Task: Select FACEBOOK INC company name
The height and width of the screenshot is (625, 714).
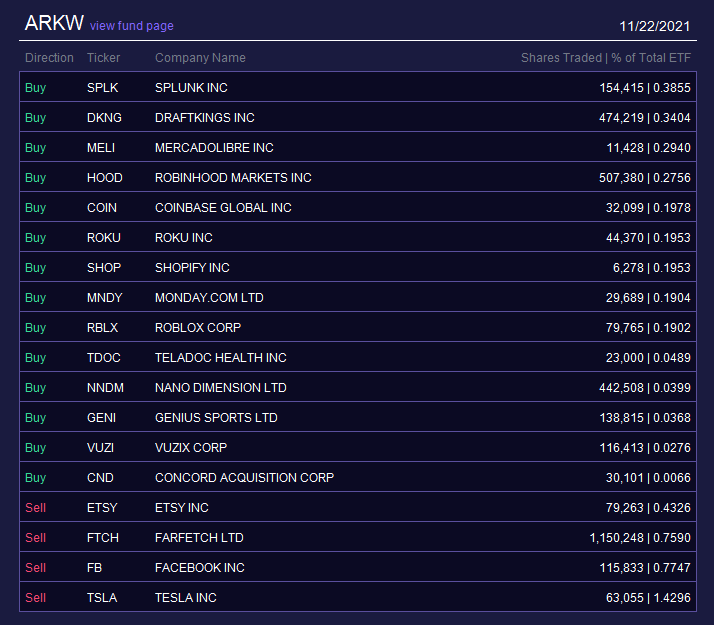Action: click(200, 568)
